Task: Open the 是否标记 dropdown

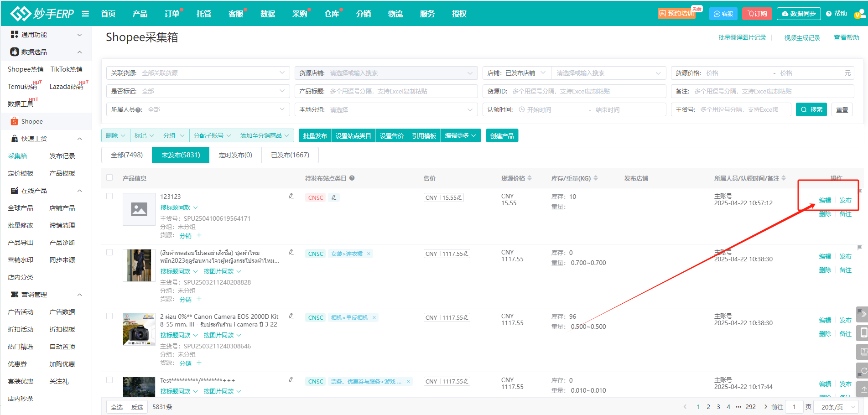Action: 198,91
